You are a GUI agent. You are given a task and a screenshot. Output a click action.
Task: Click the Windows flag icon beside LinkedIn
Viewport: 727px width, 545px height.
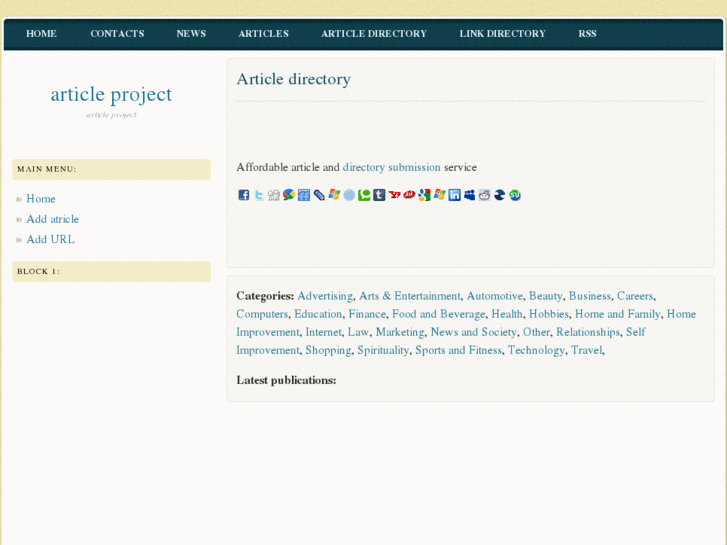[x=440, y=195]
